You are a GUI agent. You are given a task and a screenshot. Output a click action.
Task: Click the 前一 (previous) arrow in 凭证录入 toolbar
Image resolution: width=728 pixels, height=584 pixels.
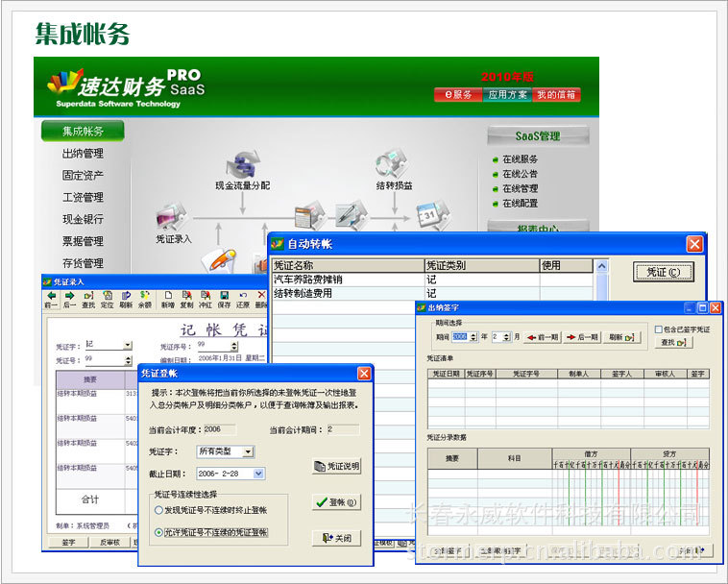(x=51, y=300)
